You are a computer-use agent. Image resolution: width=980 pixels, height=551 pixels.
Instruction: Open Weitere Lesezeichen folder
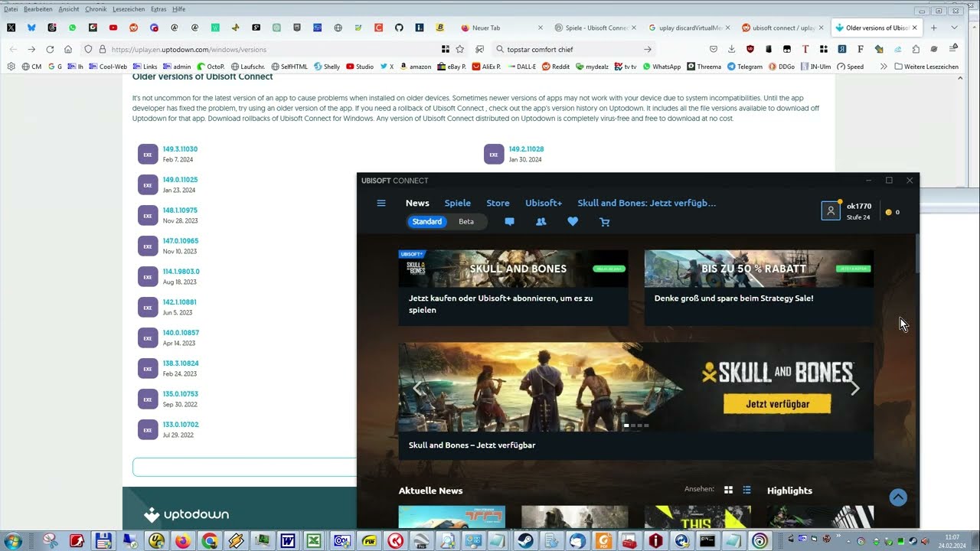coord(926,67)
